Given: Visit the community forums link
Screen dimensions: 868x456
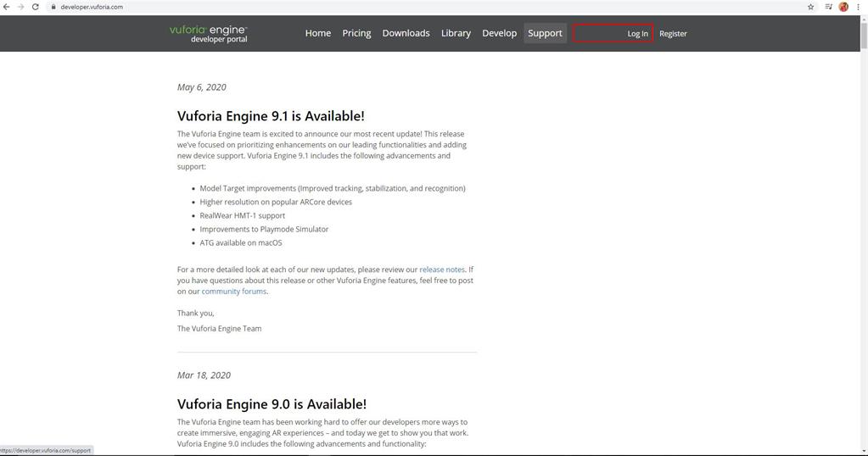Looking at the screenshot, I should point(234,292).
